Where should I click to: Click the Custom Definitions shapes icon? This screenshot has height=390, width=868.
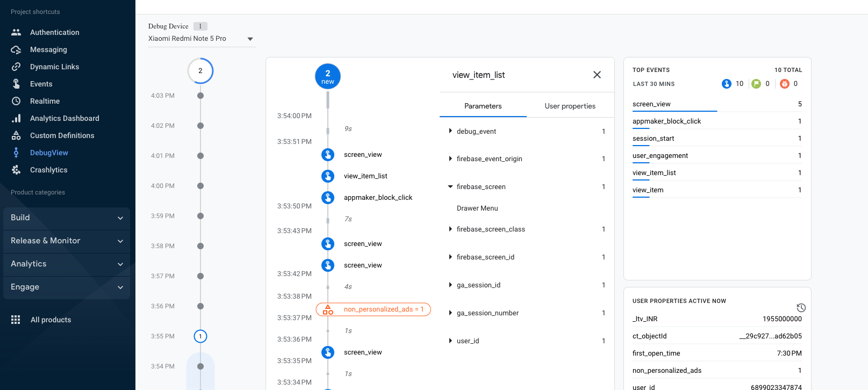16,135
